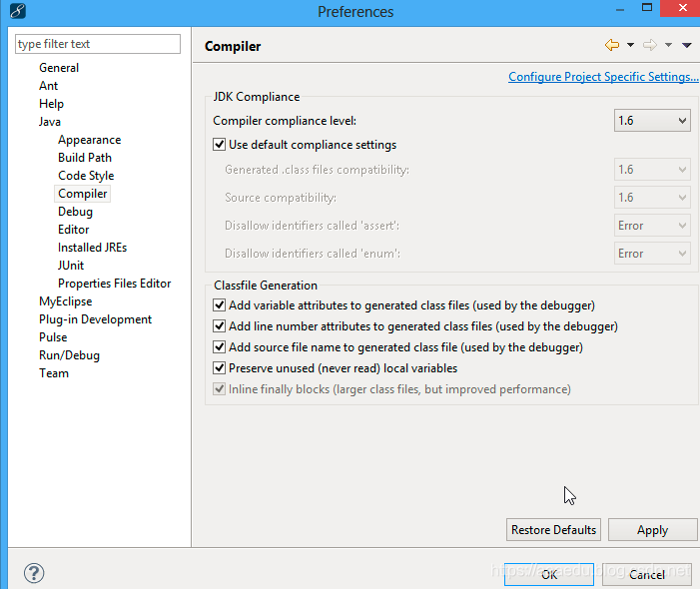
Task: Minimize the Preferences window
Action: 620,9
